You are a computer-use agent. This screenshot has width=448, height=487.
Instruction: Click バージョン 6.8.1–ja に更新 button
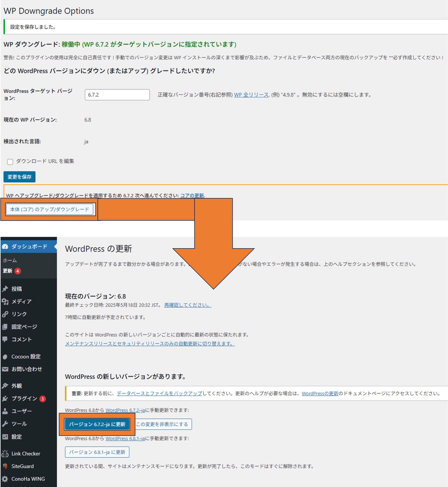[97, 452]
